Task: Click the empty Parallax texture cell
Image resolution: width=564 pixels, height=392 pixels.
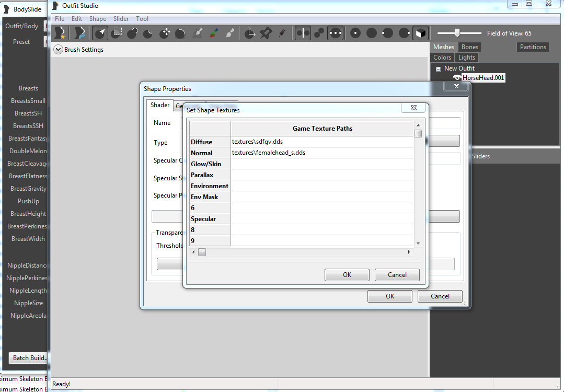Action: (322, 175)
